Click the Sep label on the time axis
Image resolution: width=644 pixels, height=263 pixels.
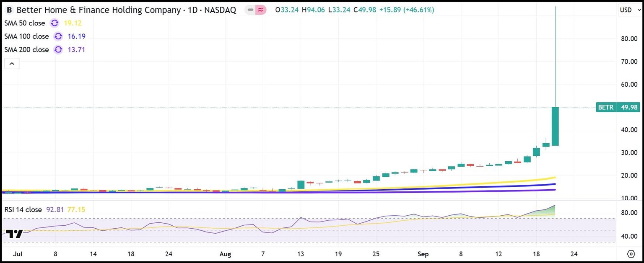(423, 254)
